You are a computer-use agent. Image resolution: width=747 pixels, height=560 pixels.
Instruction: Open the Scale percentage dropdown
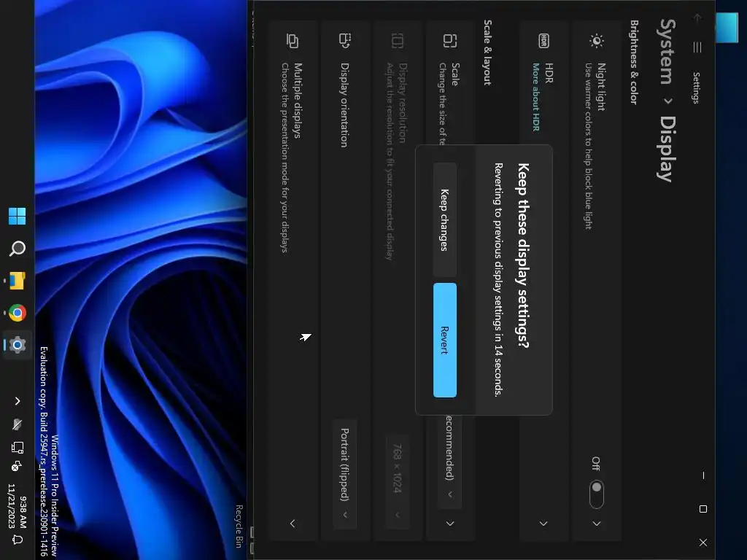click(x=449, y=462)
